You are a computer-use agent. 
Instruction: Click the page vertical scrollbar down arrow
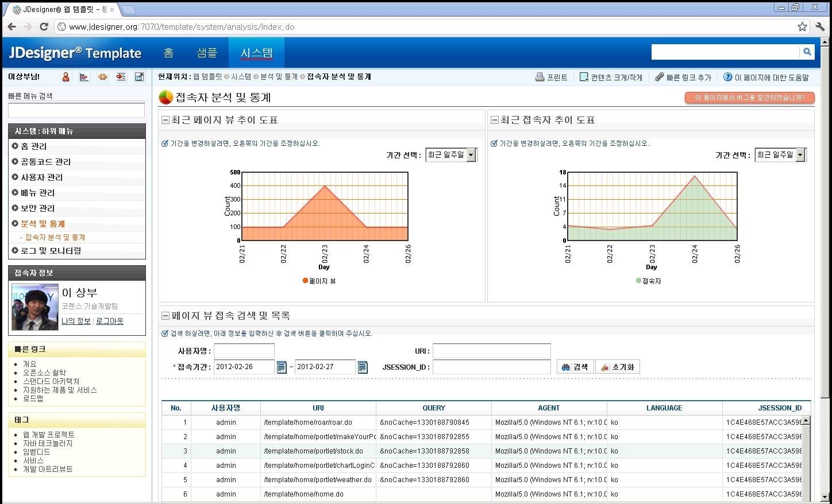(x=825, y=497)
